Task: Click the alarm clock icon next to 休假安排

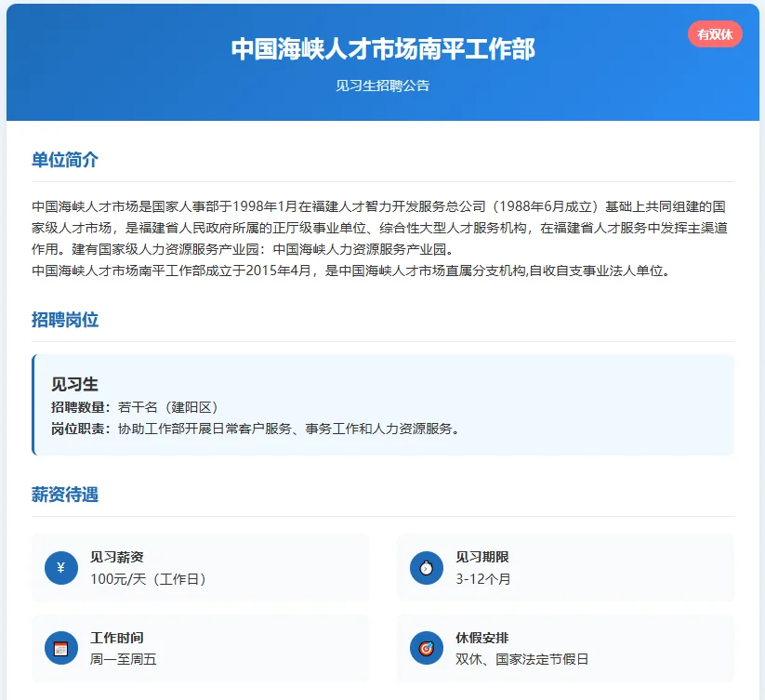Action: coord(425,648)
